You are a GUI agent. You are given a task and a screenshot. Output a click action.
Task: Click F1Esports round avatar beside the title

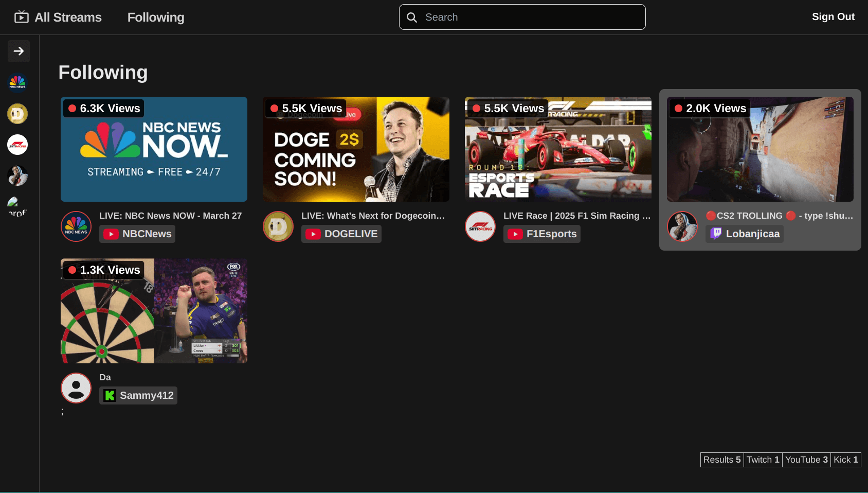coord(480,226)
